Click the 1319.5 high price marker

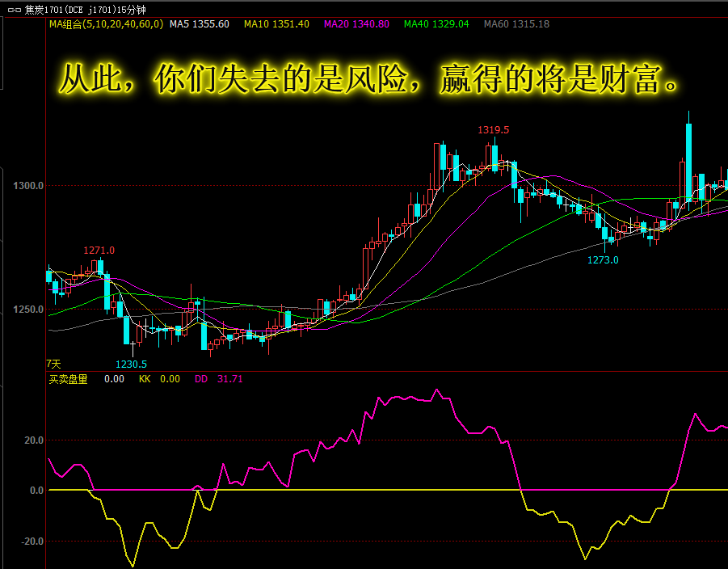click(x=493, y=130)
